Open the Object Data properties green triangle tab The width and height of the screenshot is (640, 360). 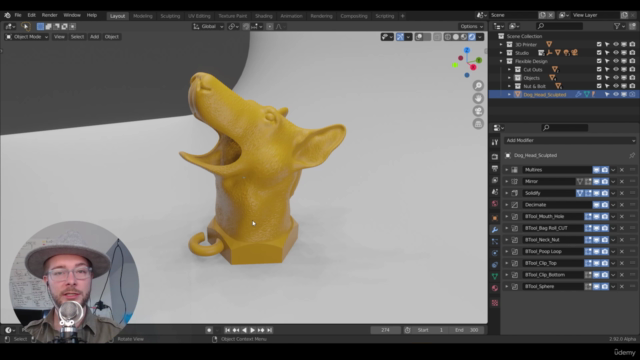tap(495, 276)
